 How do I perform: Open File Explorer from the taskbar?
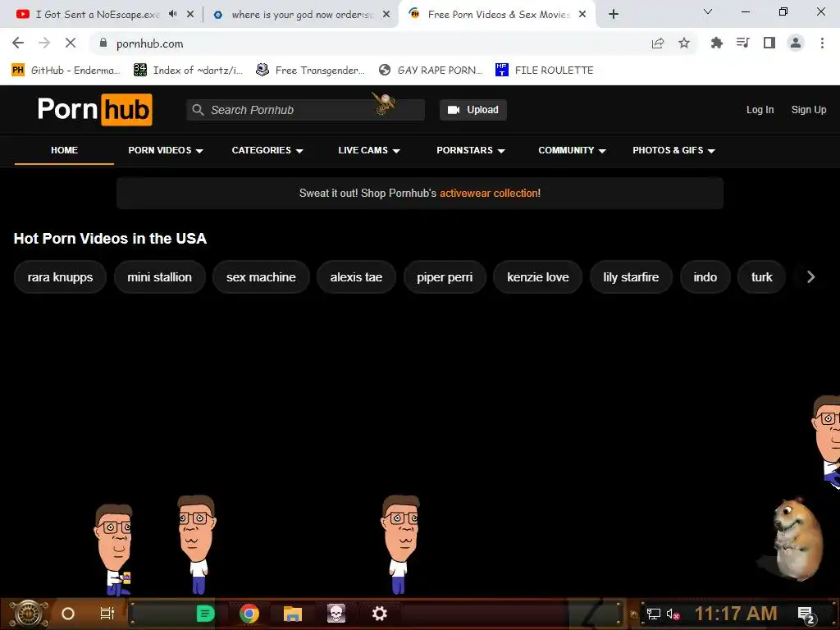pos(293,614)
